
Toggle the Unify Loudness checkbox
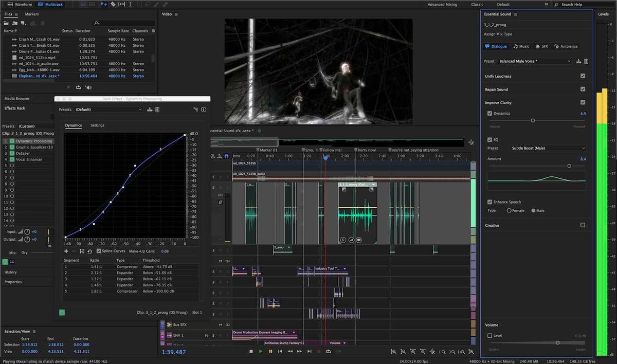coord(583,76)
